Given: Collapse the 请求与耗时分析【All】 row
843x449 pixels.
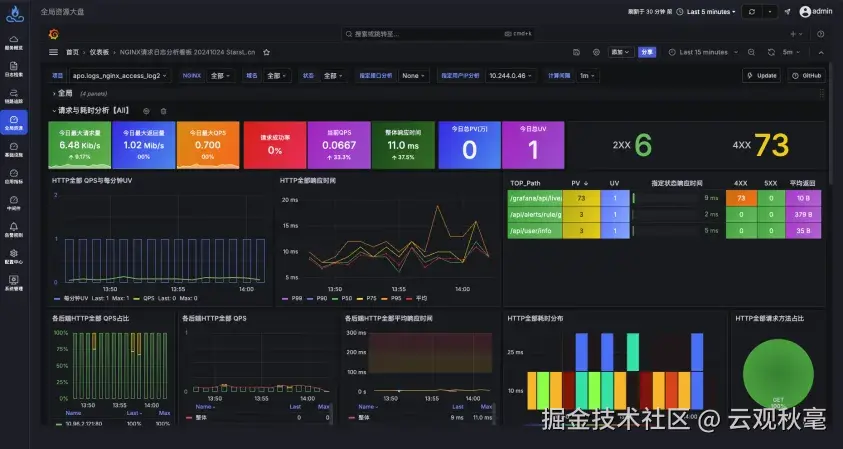Looking at the screenshot, I should (91, 111).
